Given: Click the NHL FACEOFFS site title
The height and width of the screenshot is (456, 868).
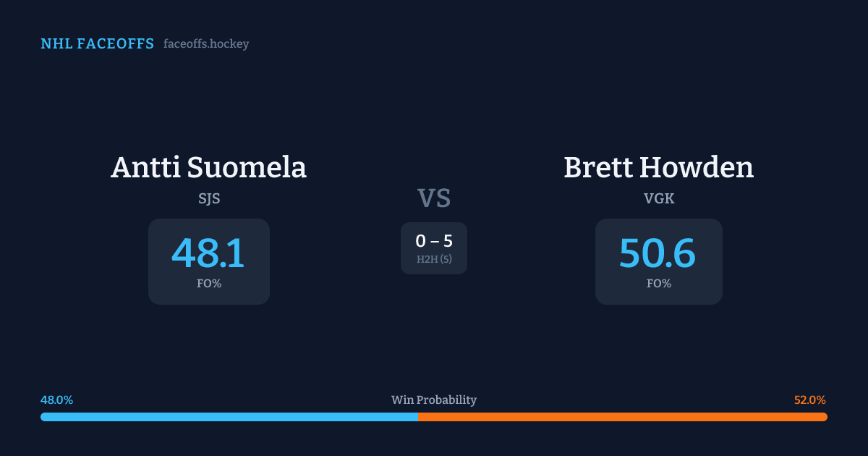Looking at the screenshot, I should (97, 44).
